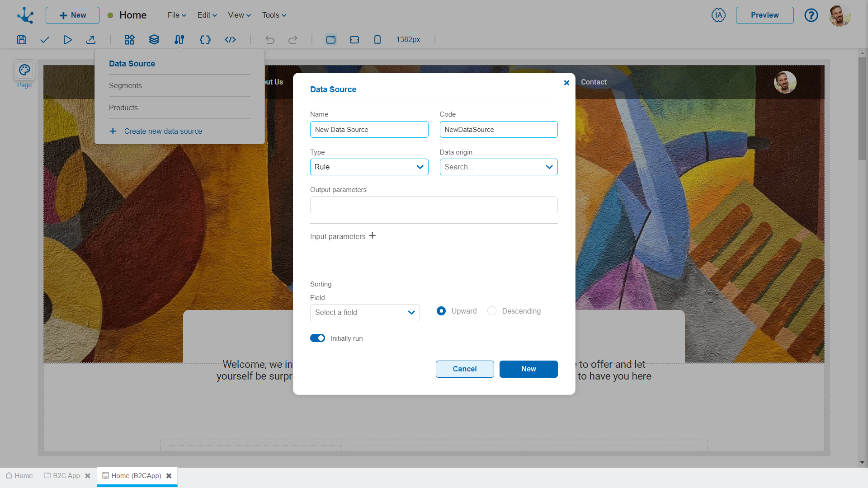Open the Data Source menu item
Image resolution: width=868 pixels, height=488 pixels.
(x=132, y=64)
